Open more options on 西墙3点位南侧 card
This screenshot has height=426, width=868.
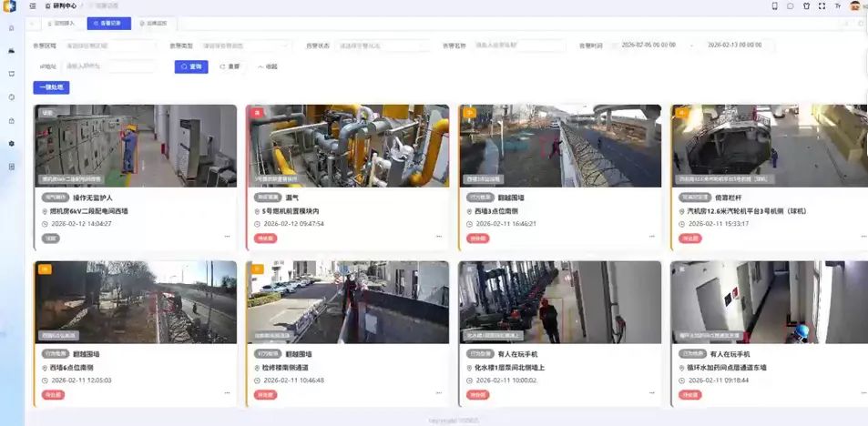(x=651, y=237)
